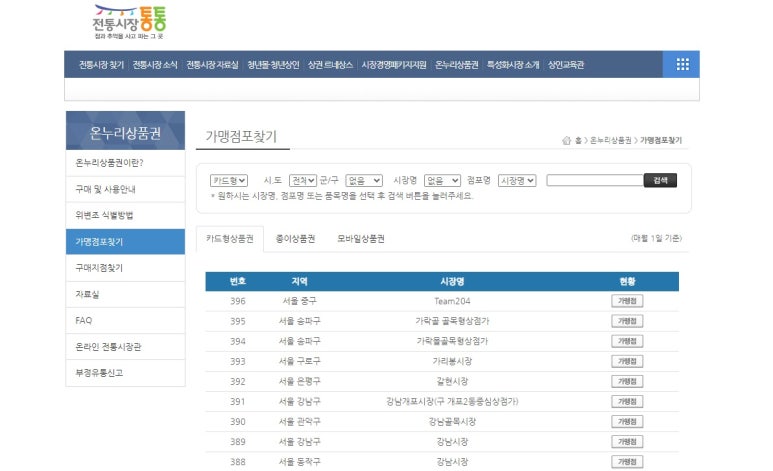Click the 현황 column header
773x471 pixels.
click(627, 281)
